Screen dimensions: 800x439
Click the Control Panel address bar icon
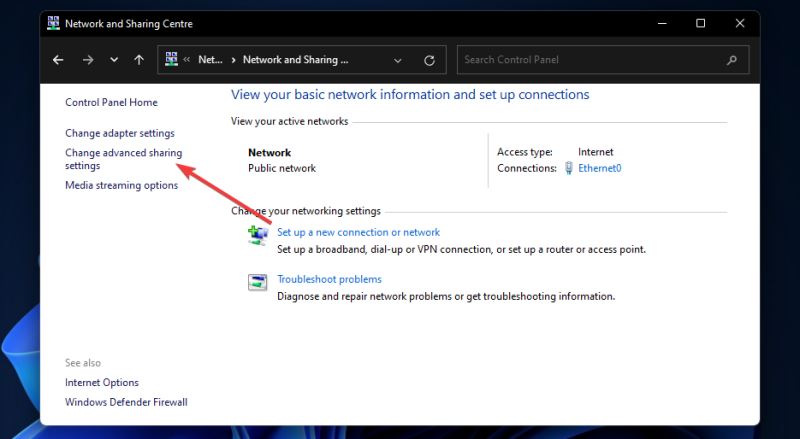click(172, 60)
